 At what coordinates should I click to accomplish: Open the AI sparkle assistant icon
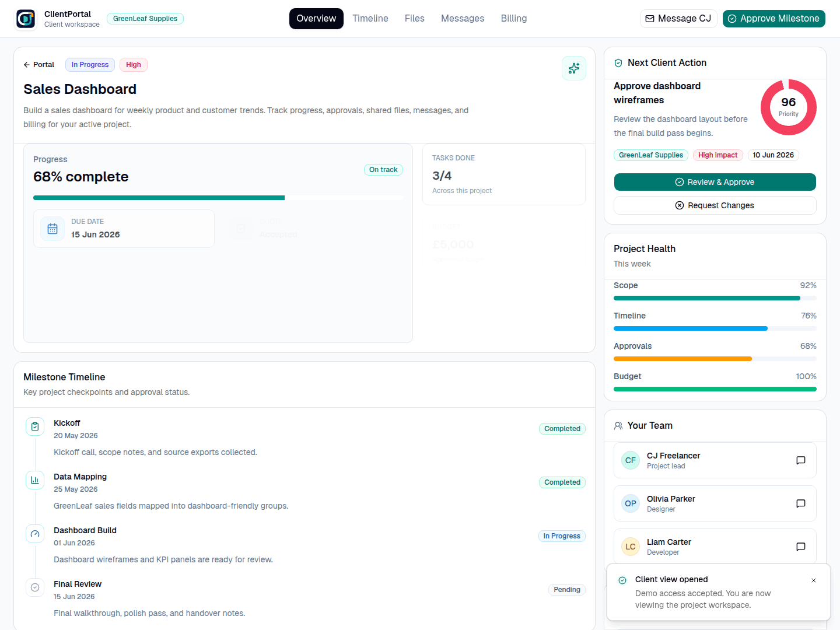pyautogui.click(x=574, y=68)
